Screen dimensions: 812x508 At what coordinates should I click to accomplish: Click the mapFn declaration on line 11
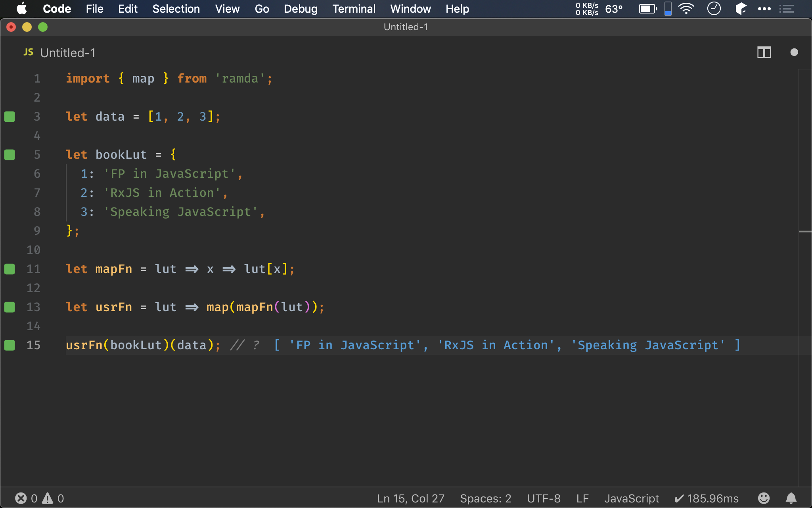click(114, 269)
